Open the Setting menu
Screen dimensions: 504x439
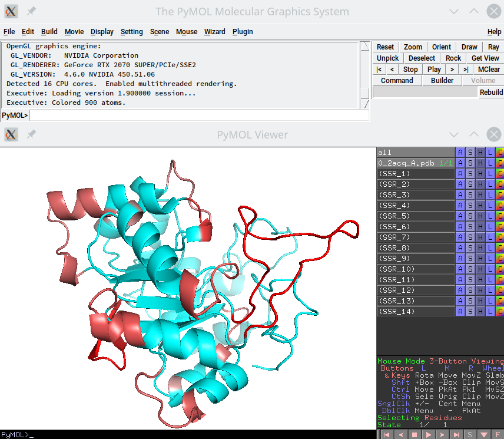[131, 31]
